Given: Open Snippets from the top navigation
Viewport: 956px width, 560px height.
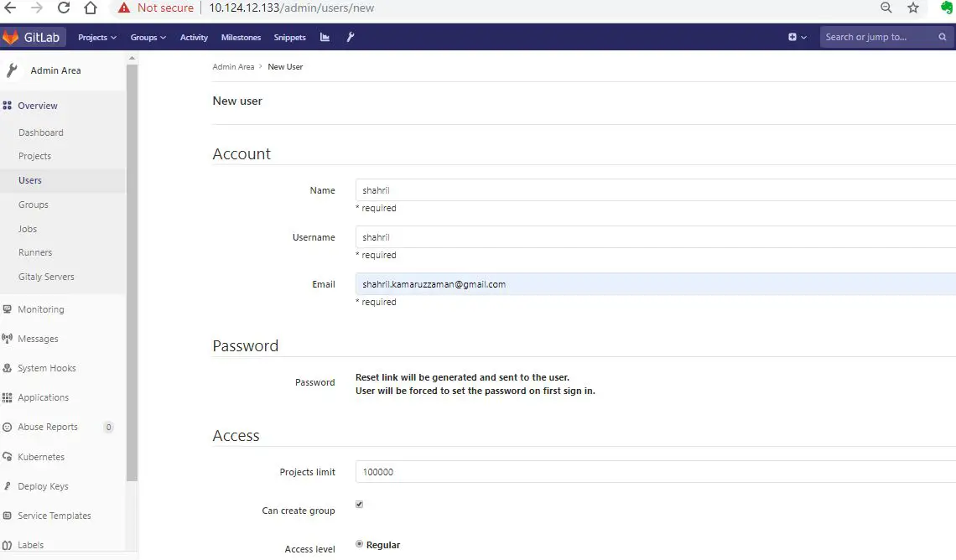Looking at the screenshot, I should (x=289, y=37).
